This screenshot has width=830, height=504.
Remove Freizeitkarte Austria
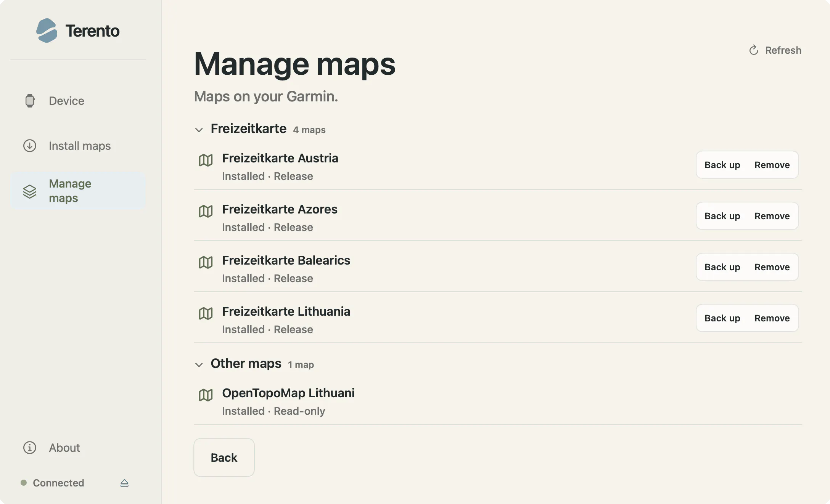click(x=772, y=165)
